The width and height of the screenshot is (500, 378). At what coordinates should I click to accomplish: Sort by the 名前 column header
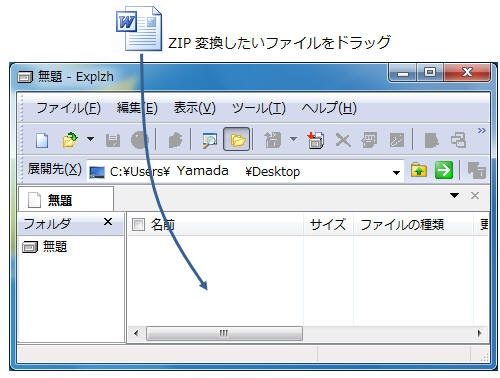coord(216,224)
